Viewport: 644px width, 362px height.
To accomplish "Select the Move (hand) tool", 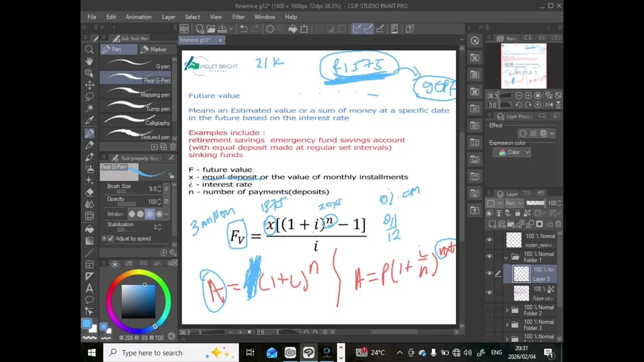I will (90, 61).
